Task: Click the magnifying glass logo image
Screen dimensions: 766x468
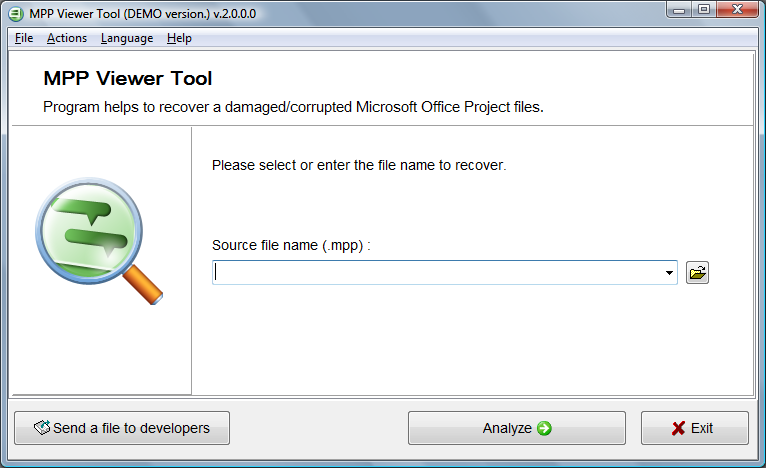Action: (99, 241)
